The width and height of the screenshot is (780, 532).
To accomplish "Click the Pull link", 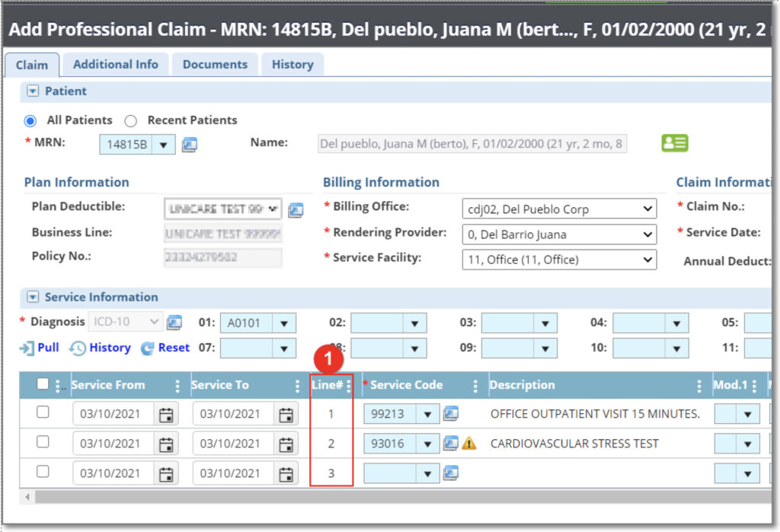I will tap(40, 348).
